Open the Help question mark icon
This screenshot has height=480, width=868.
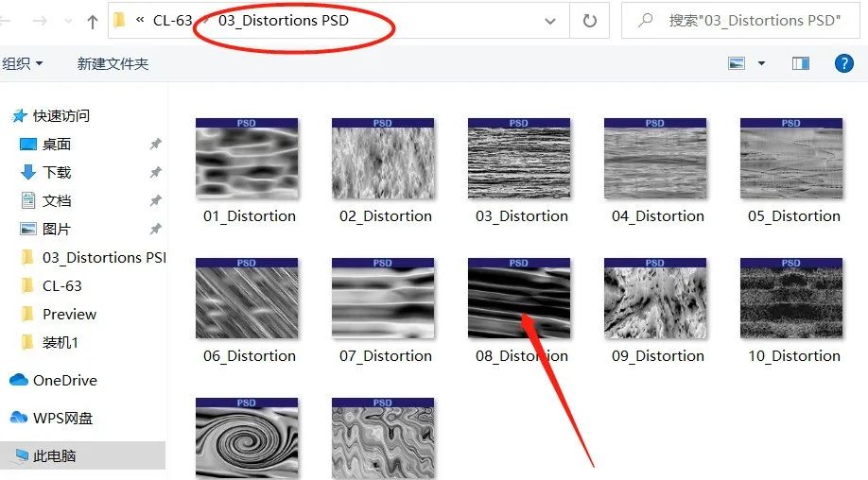click(x=844, y=63)
